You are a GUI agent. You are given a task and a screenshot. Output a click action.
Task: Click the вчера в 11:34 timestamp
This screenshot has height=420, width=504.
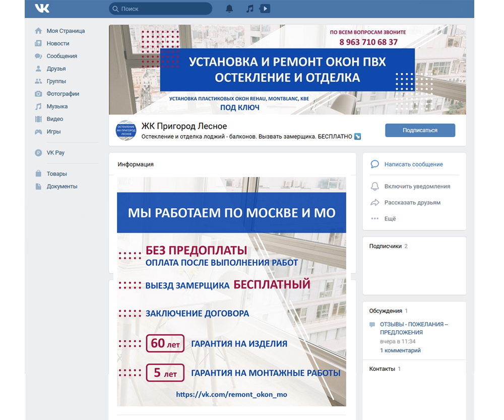click(x=398, y=341)
